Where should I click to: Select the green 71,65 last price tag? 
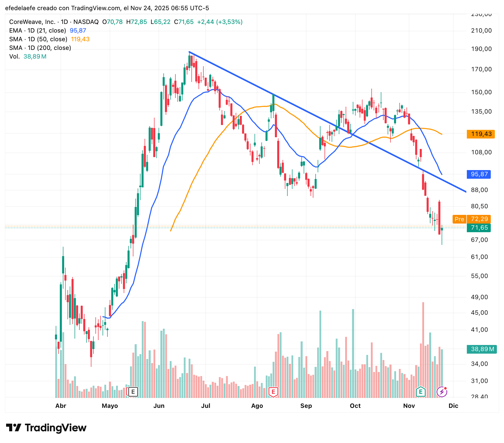pyautogui.click(x=479, y=228)
